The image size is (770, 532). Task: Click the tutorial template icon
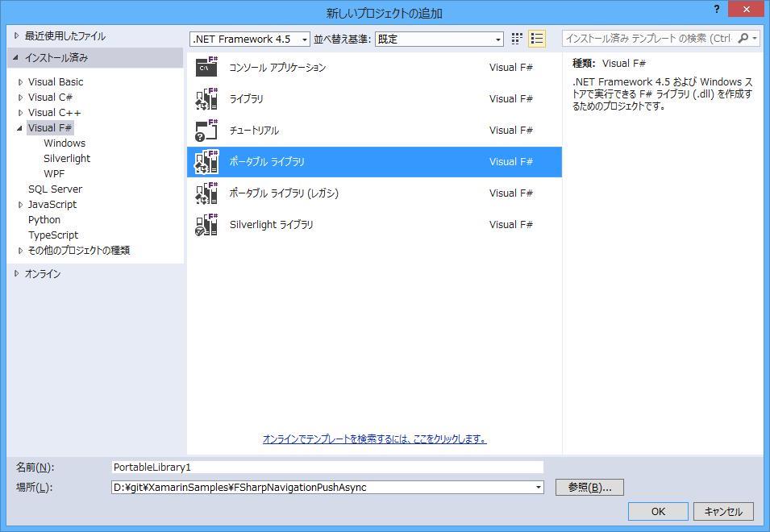(x=206, y=131)
